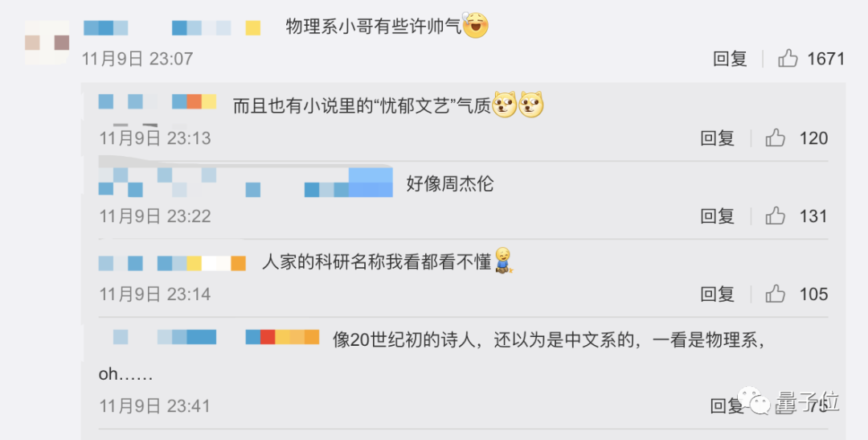Reply to the top 物理系小哥 comment

pos(730,59)
